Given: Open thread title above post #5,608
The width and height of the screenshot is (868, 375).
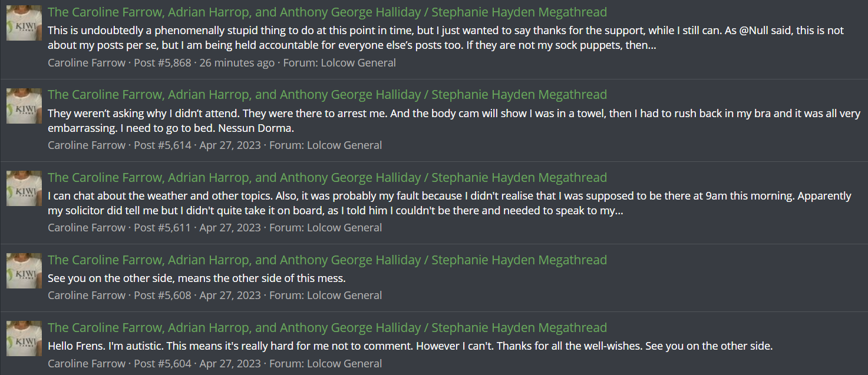Looking at the screenshot, I should pos(327,260).
